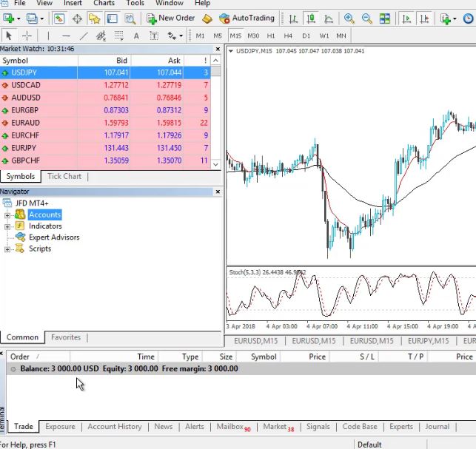This screenshot has width=476, height=449.
Task: Tile windows with the four-square icon
Action: click(x=385, y=18)
